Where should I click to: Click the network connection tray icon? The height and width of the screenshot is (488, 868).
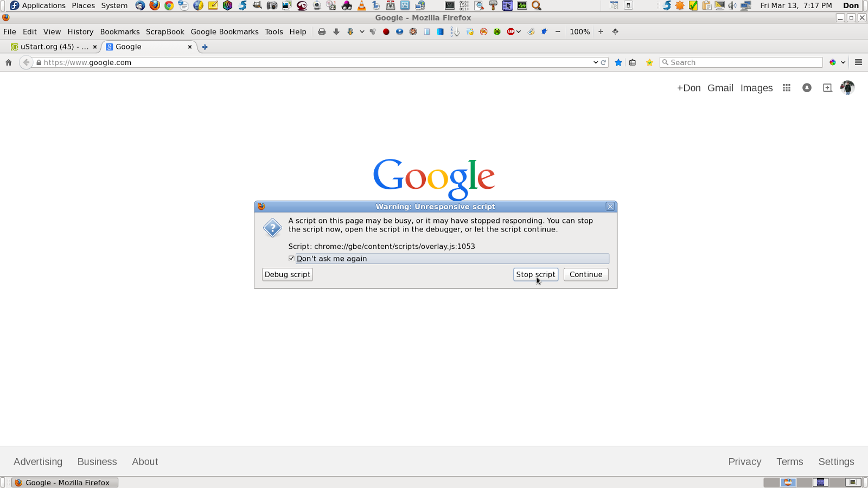pos(746,5)
